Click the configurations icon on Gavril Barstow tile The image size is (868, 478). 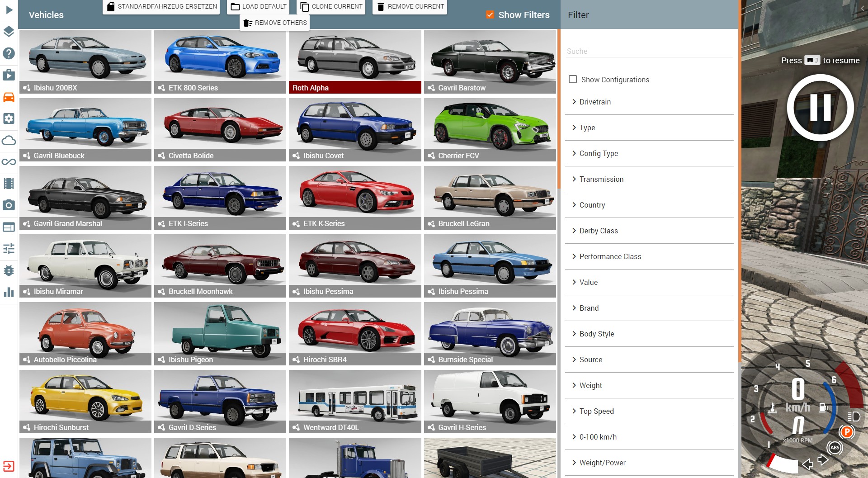[x=431, y=88]
